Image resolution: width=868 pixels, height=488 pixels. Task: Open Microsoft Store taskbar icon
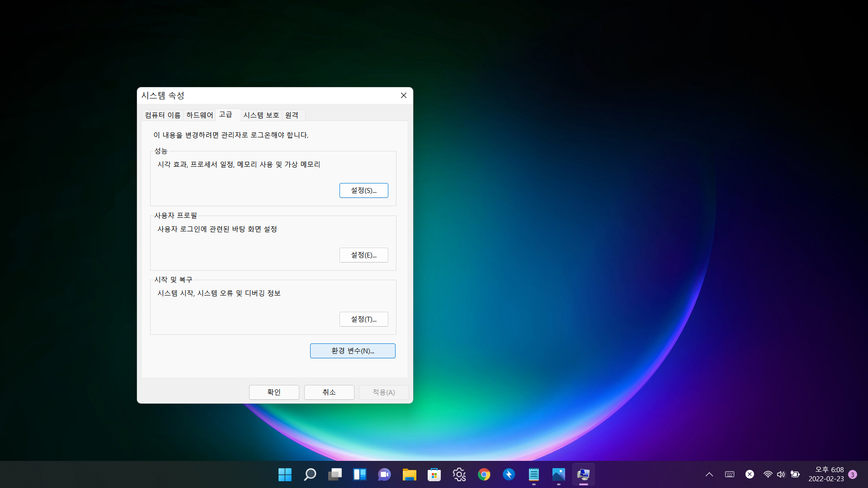tap(434, 474)
